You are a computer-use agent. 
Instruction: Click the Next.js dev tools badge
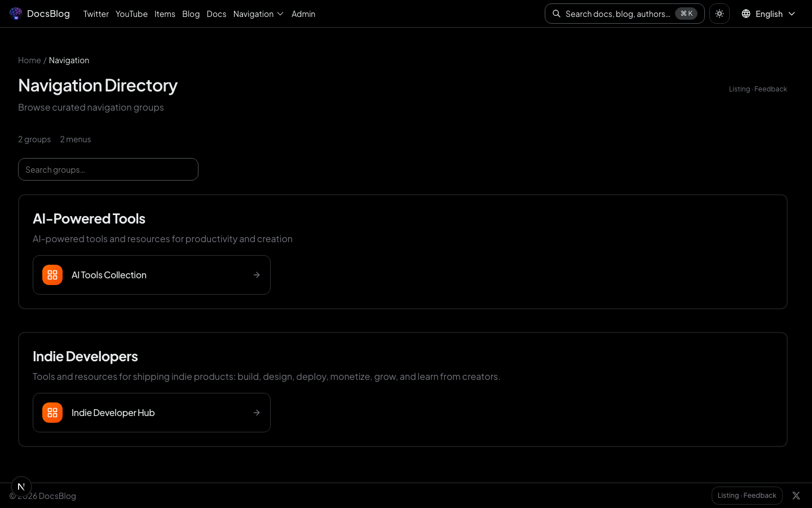21,486
